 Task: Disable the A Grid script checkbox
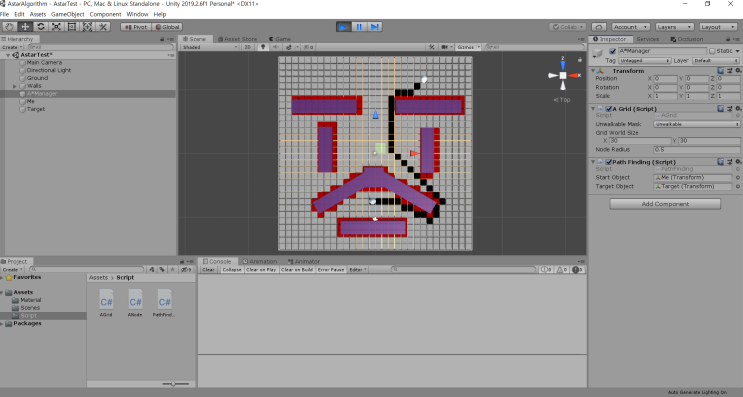click(x=609, y=109)
